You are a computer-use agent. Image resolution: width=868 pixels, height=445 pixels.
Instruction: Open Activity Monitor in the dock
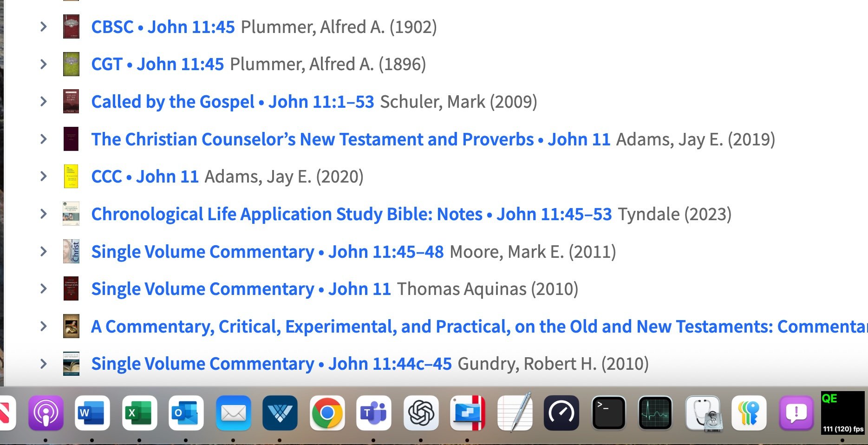655,413
